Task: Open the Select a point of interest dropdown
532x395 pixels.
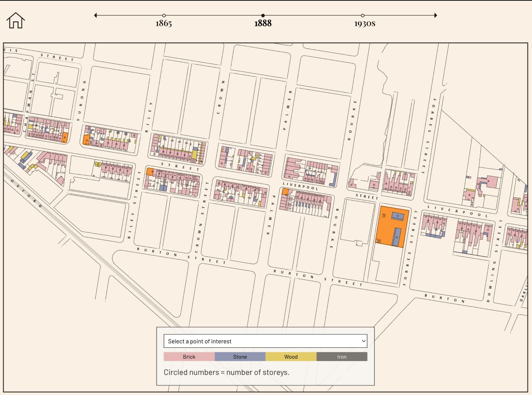Action: click(264, 341)
